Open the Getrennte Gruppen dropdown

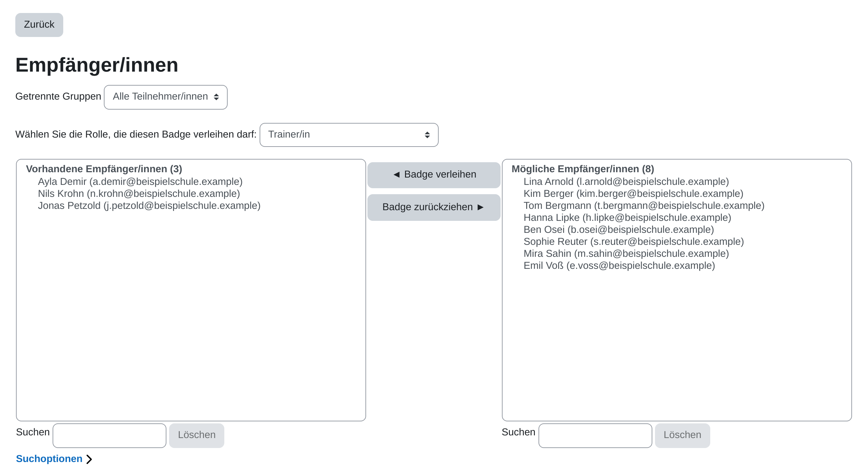(165, 97)
